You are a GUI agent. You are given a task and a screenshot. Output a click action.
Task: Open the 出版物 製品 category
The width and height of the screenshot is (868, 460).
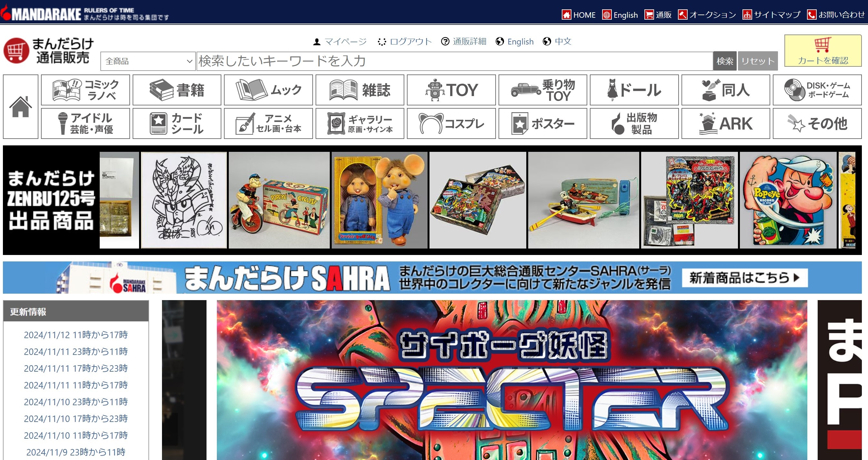tap(634, 123)
